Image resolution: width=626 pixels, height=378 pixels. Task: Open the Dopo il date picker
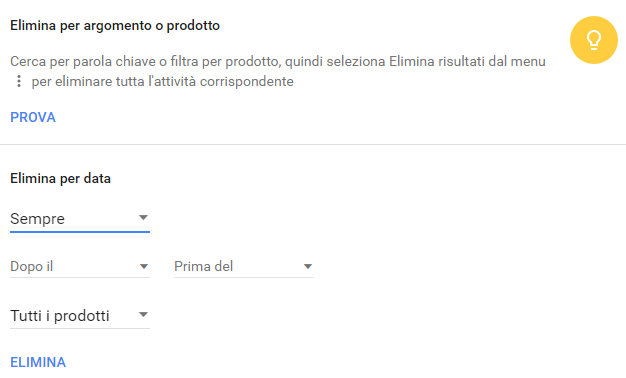tap(80, 266)
